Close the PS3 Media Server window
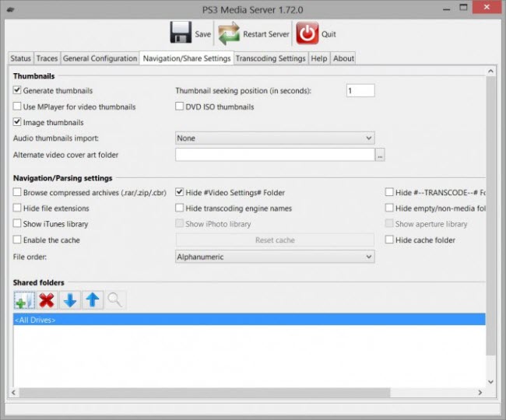 click(x=487, y=7)
